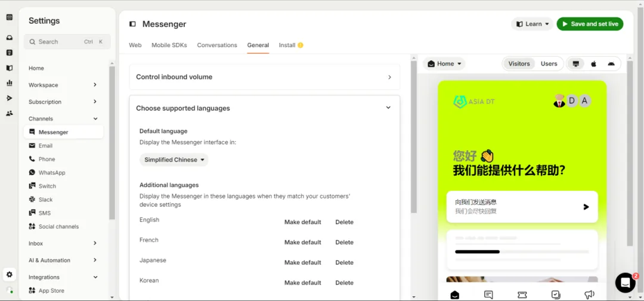Click the Reports bar chart icon
This screenshot has height=301, width=644.
tap(9, 83)
